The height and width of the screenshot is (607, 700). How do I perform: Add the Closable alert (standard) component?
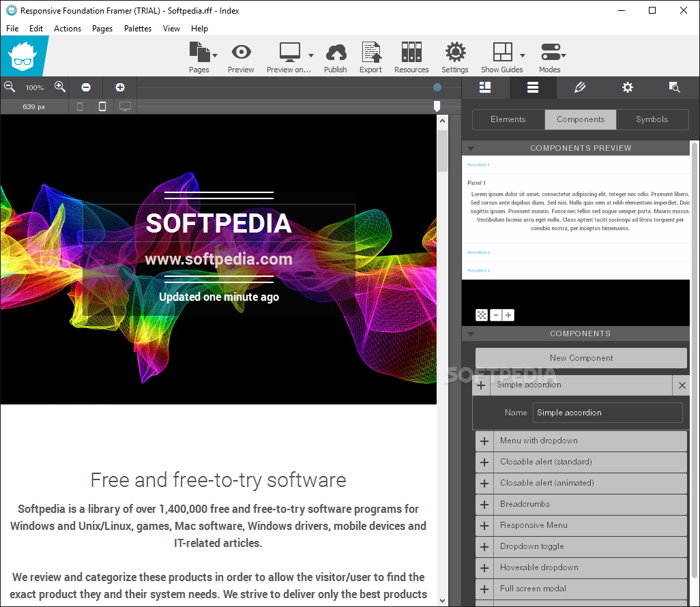point(484,462)
